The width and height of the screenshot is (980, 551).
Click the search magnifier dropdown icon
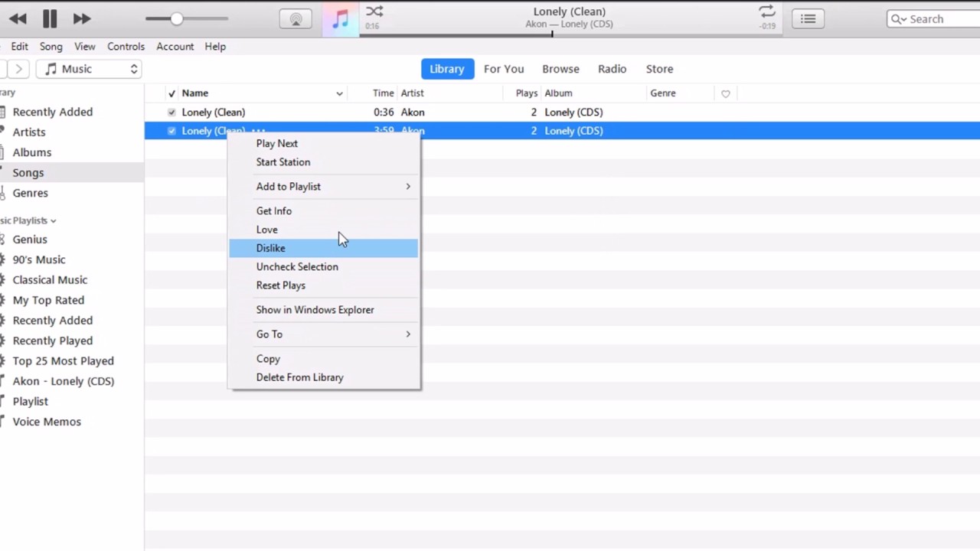[898, 19]
